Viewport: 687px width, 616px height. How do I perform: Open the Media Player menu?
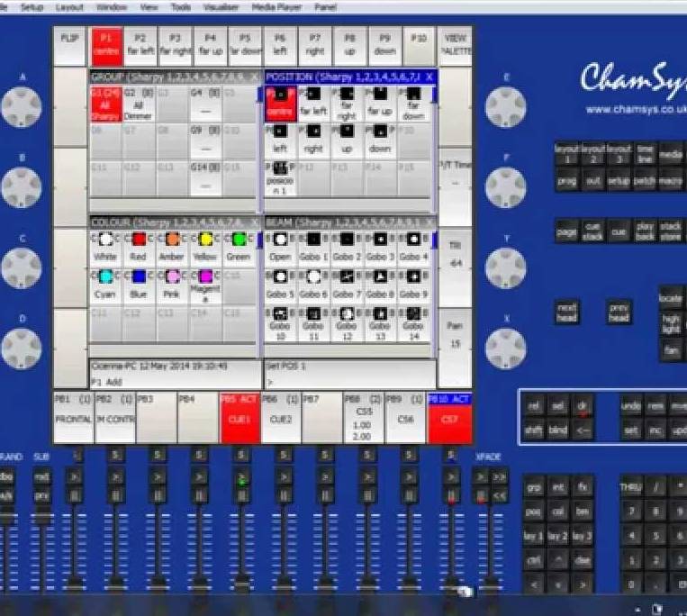tap(277, 7)
